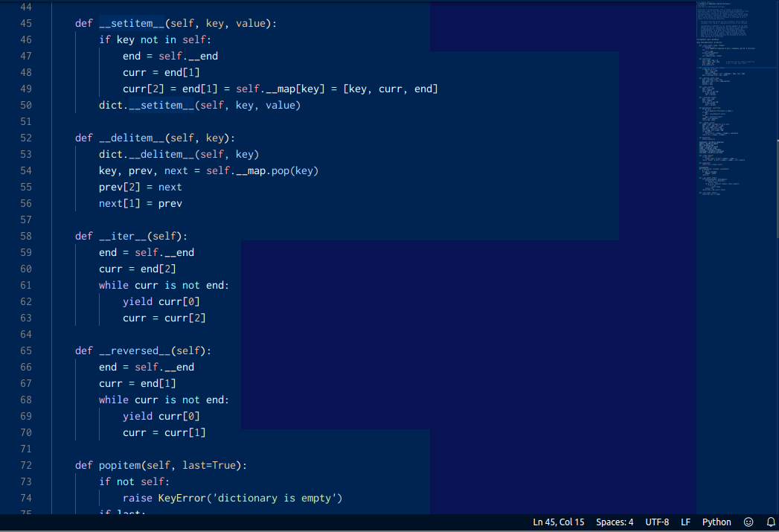Switch the LF line ending setting

click(685, 522)
